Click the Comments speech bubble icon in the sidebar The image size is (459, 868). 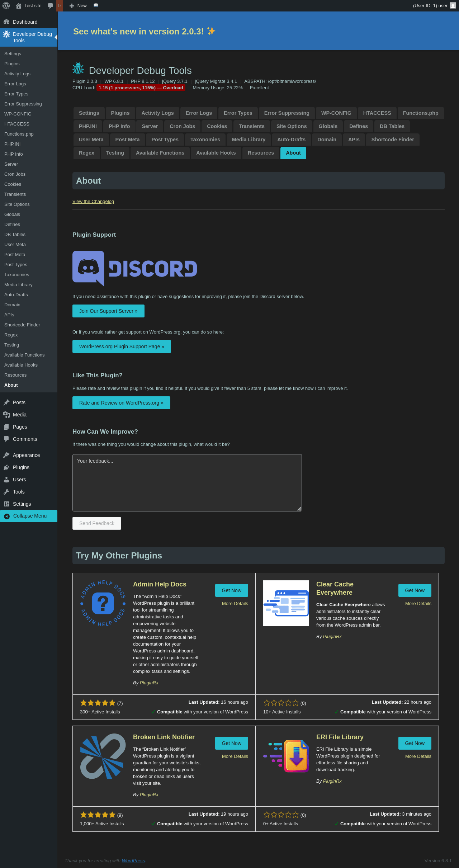[x=6, y=439]
